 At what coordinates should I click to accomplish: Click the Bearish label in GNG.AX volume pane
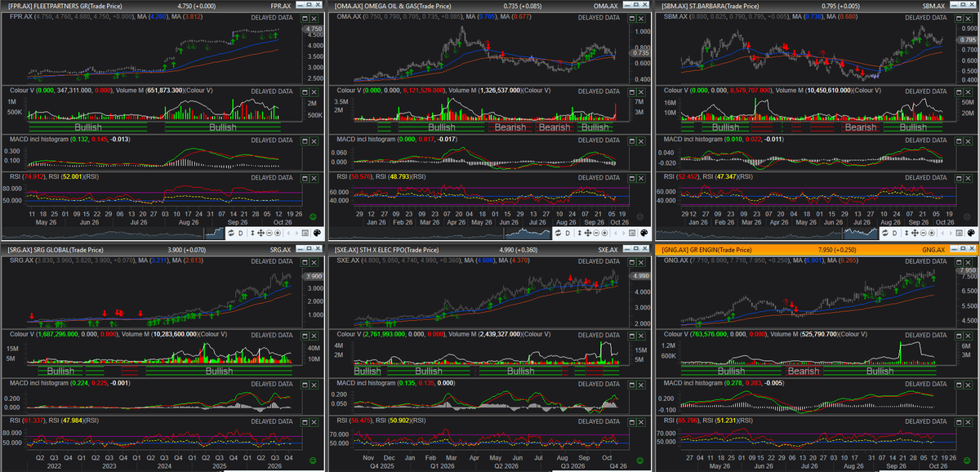pyautogui.click(x=804, y=371)
